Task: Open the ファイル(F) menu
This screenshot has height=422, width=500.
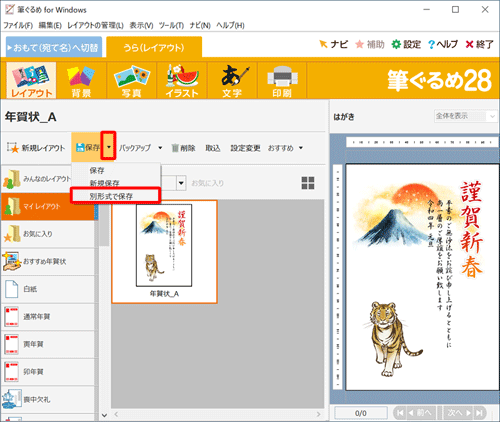Action: (x=18, y=25)
